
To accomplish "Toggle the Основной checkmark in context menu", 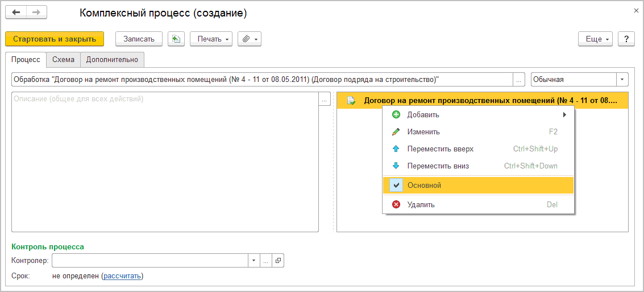I will coord(397,186).
